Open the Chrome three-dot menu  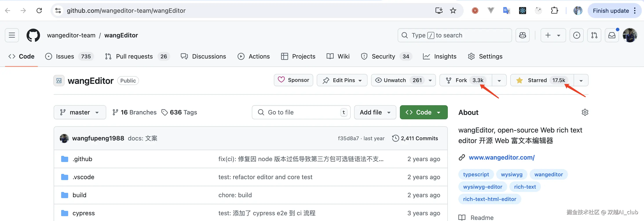pos(635,11)
